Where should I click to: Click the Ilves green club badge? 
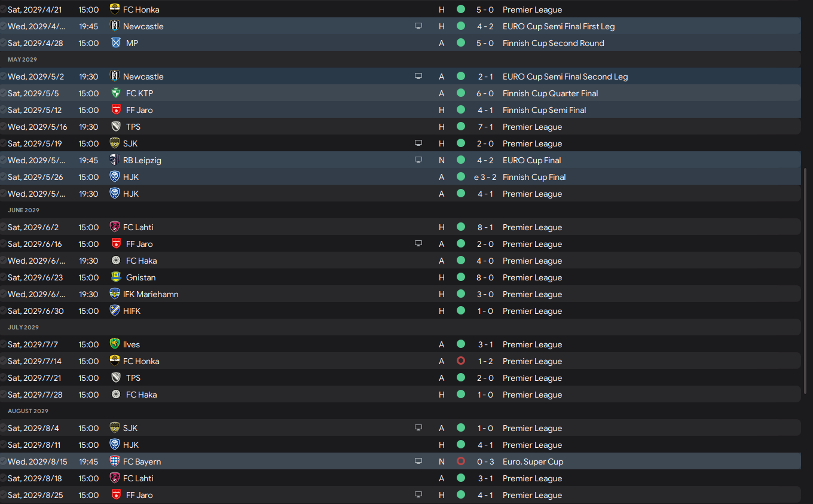pos(115,344)
